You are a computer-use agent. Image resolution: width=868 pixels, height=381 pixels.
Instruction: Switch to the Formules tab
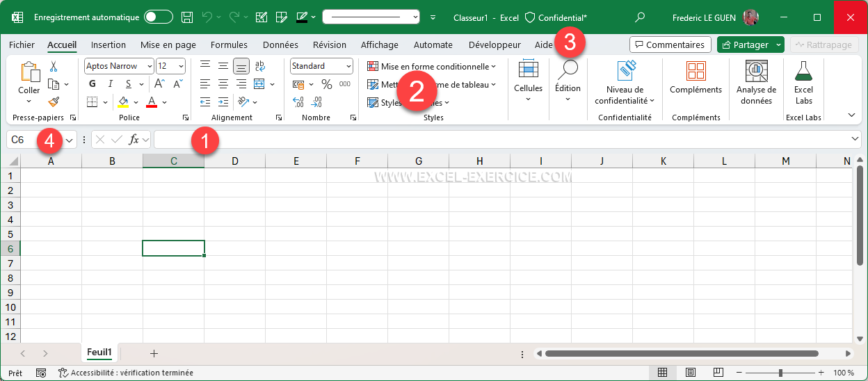click(x=229, y=44)
